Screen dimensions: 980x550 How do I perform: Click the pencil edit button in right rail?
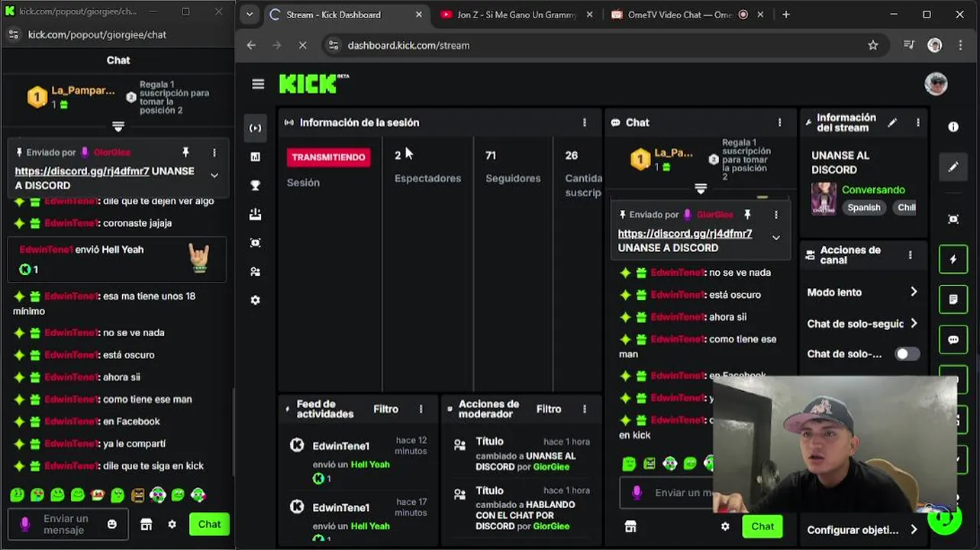(953, 167)
